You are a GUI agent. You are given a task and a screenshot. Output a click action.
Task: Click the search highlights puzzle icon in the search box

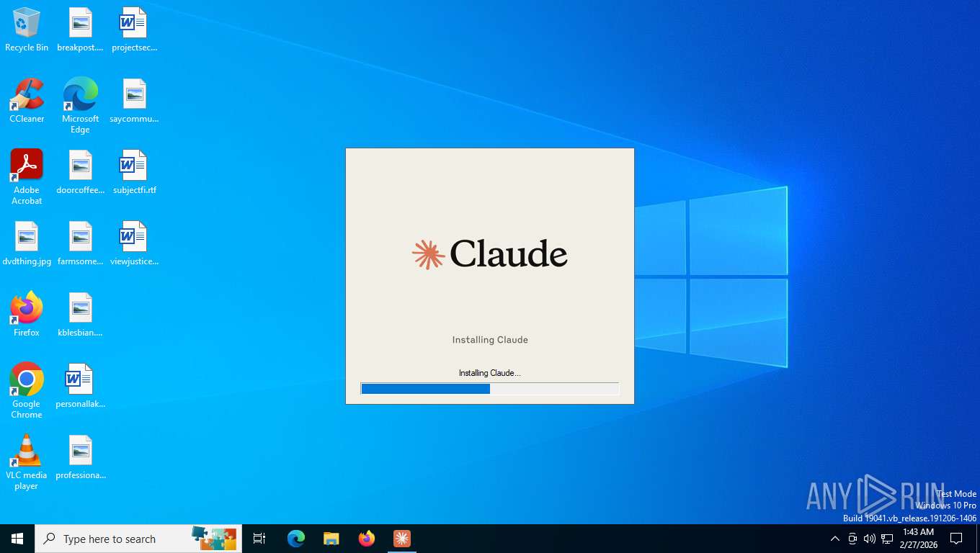[214, 538]
